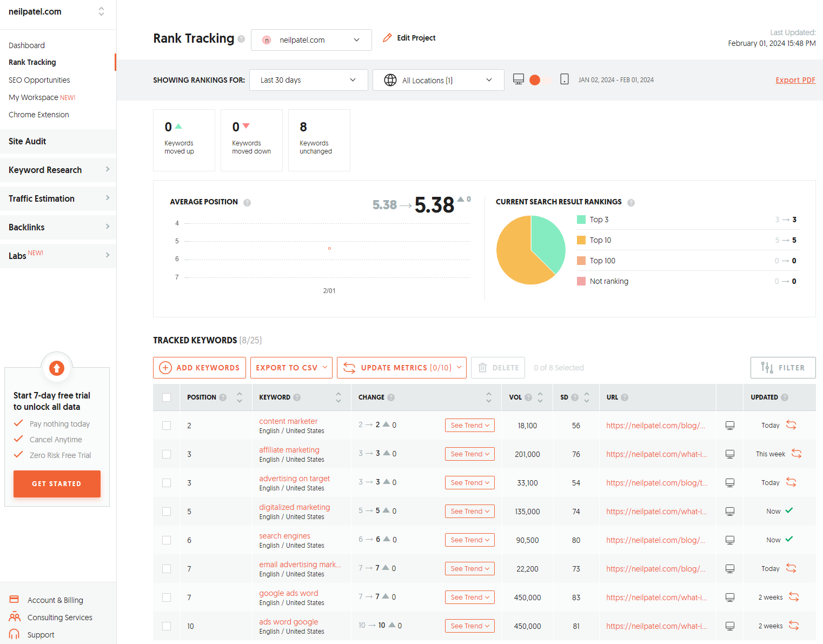Tick checkbox for affiliate marketing row

tap(167, 454)
